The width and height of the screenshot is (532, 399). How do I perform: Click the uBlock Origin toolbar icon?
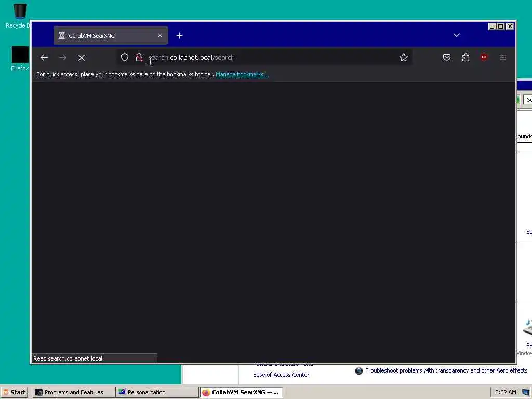[484, 57]
